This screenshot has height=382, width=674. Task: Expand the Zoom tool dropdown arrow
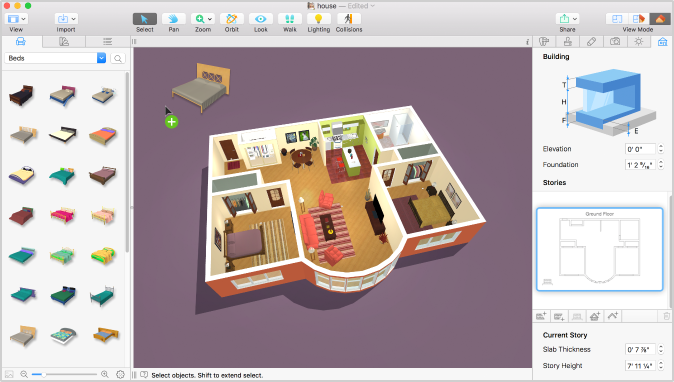tap(210, 19)
